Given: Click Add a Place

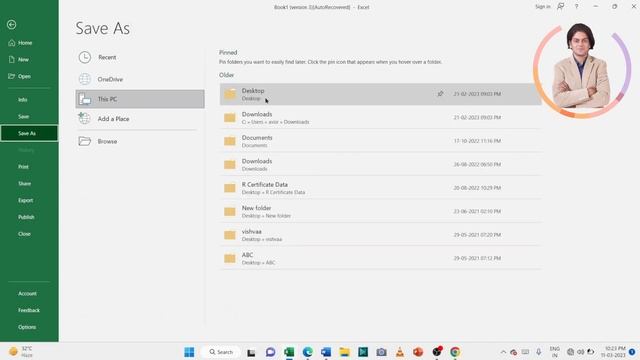Looking at the screenshot, I should click(x=140, y=119).
